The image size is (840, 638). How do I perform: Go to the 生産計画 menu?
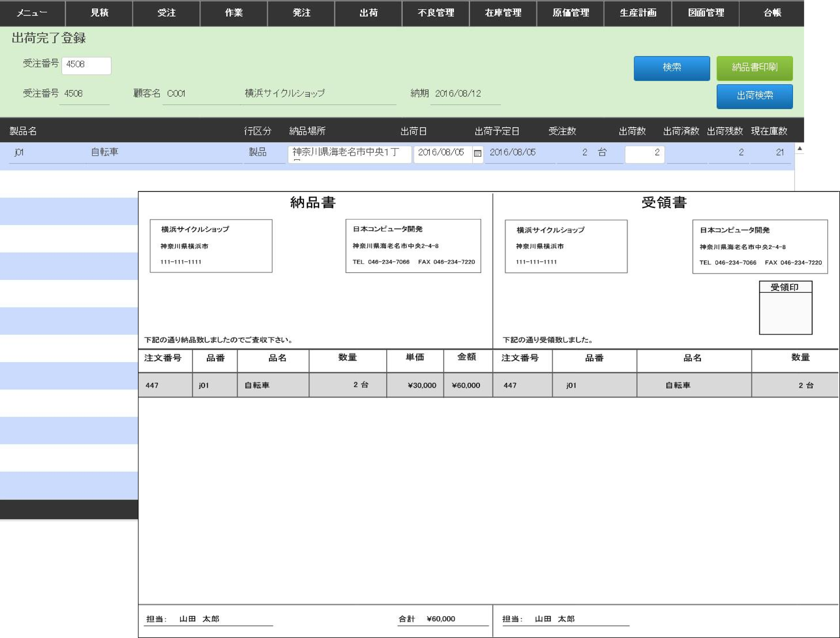(638, 13)
